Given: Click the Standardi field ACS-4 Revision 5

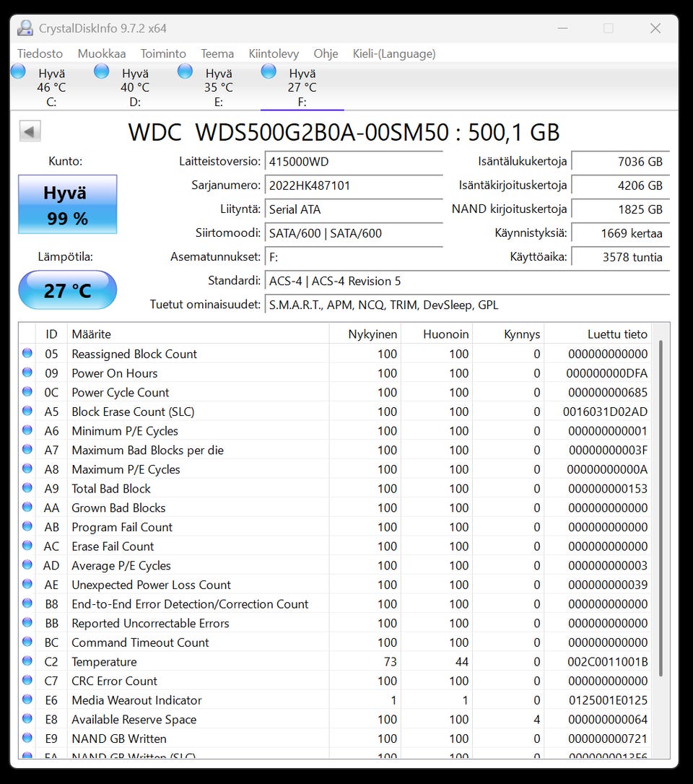Looking at the screenshot, I should (467, 281).
